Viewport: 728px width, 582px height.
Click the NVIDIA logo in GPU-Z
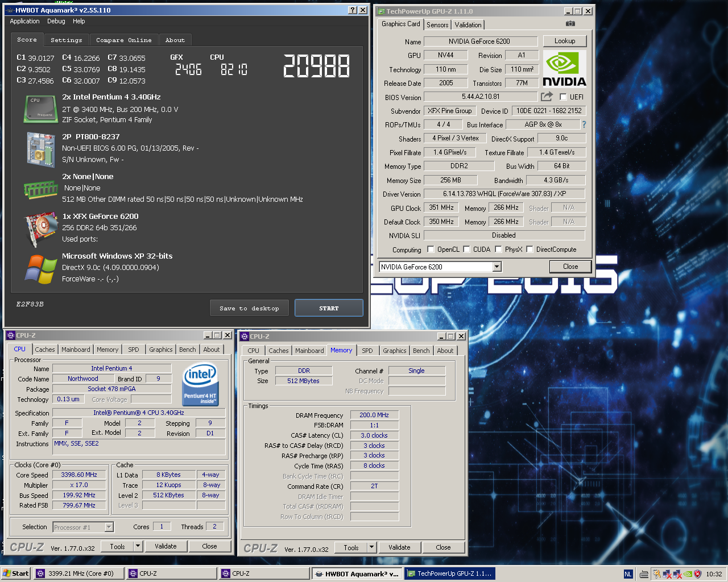pyautogui.click(x=564, y=69)
